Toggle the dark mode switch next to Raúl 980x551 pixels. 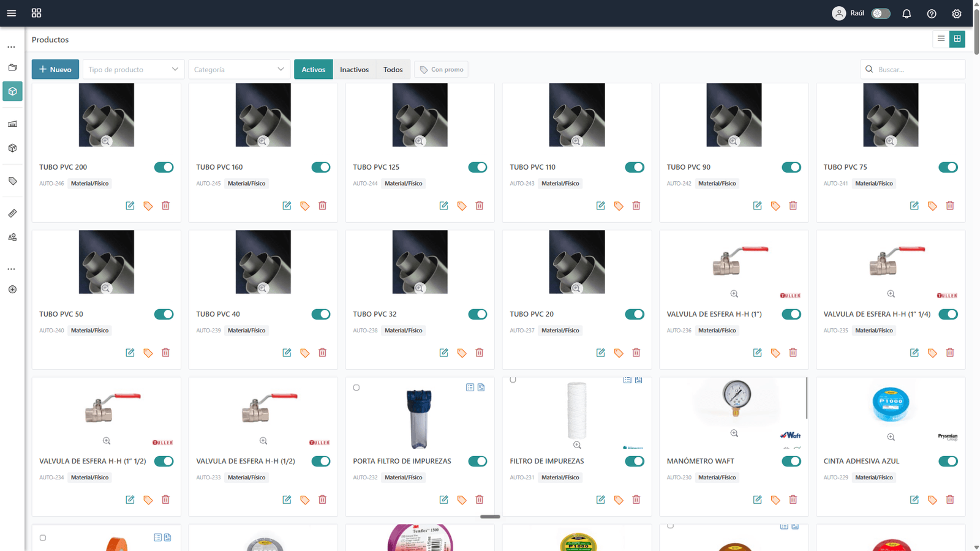click(881, 13)
